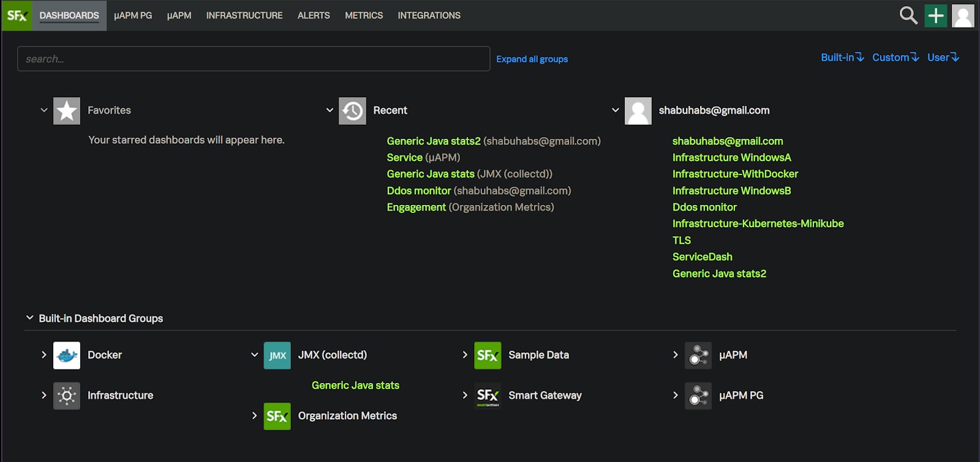The image size is (980, 462).
Task: Click the SFx home logo
Action: pyautogui.click(x=17, y=15)
